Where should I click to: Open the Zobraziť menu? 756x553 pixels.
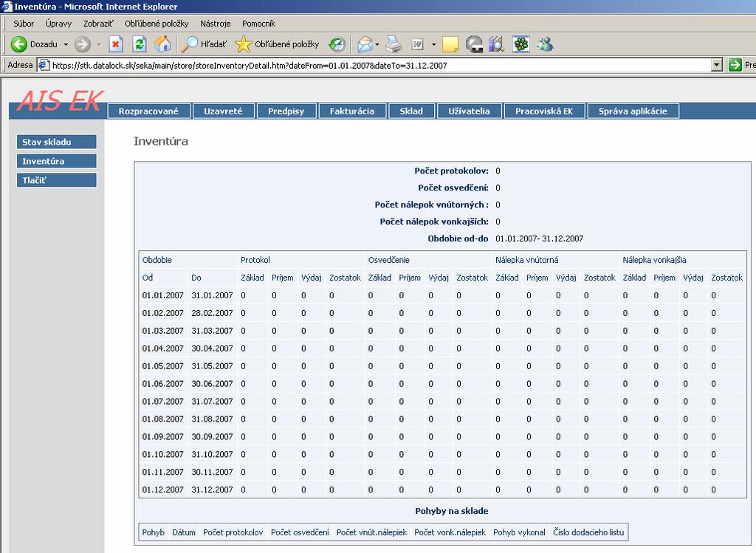click(98, 24)
